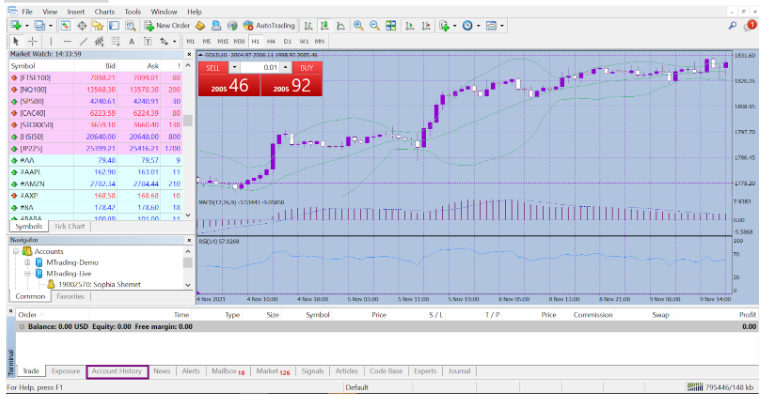Collapse the MTrading-Live node
This screenshot has width=769, height=403.
click(x=27, y=274)
